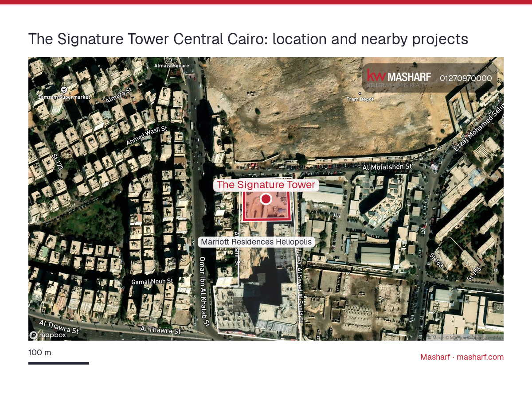Click the Ahmed Wasfi St label
Viewport: 532px width, 400px height.
pyautogui.click(x=147, y=136)
